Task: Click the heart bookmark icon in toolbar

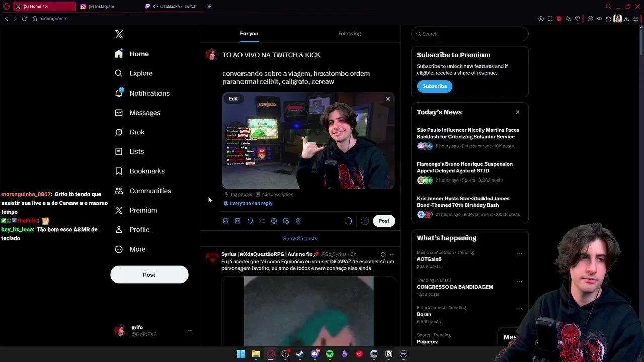Action: coord(577,19)
